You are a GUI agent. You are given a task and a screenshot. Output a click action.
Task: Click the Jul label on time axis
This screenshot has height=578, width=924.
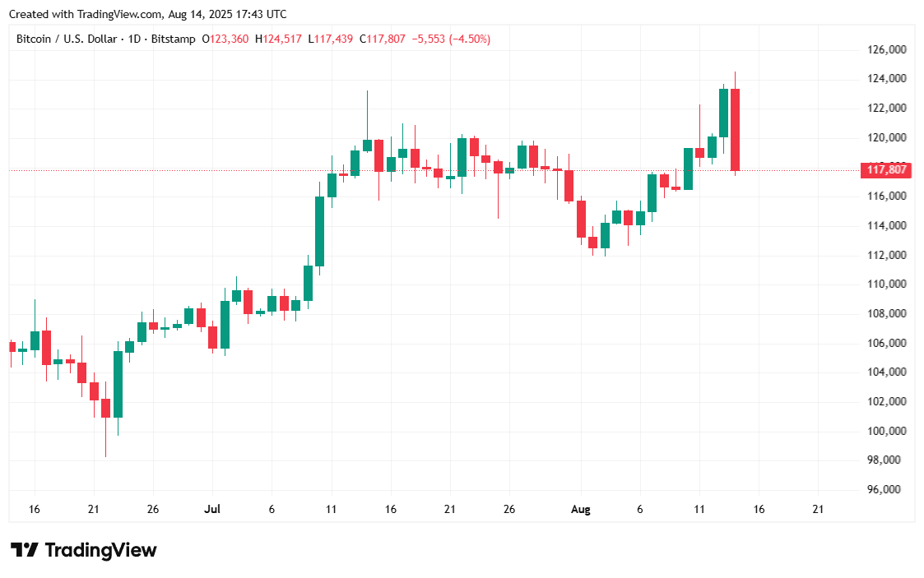[x=212, y=510]
